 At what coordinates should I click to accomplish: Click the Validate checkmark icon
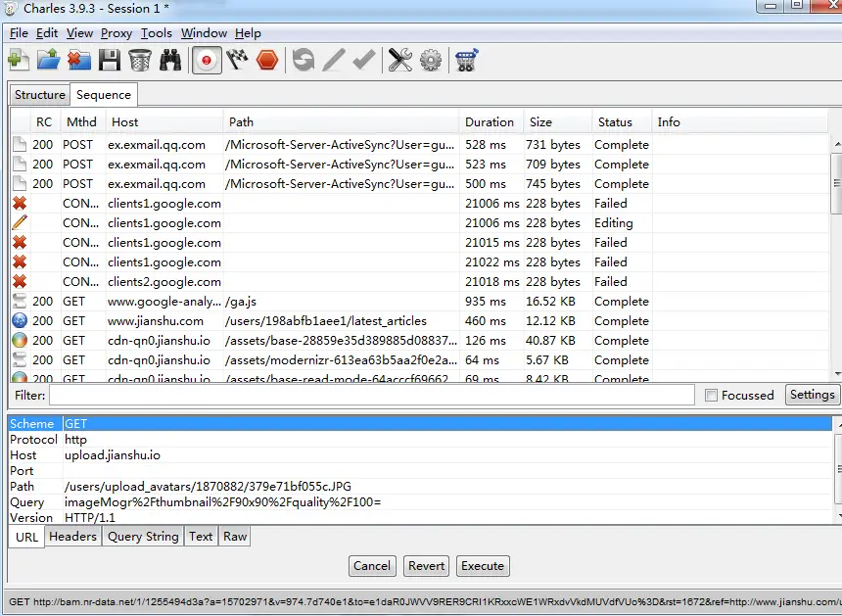(x=364, y=60)
